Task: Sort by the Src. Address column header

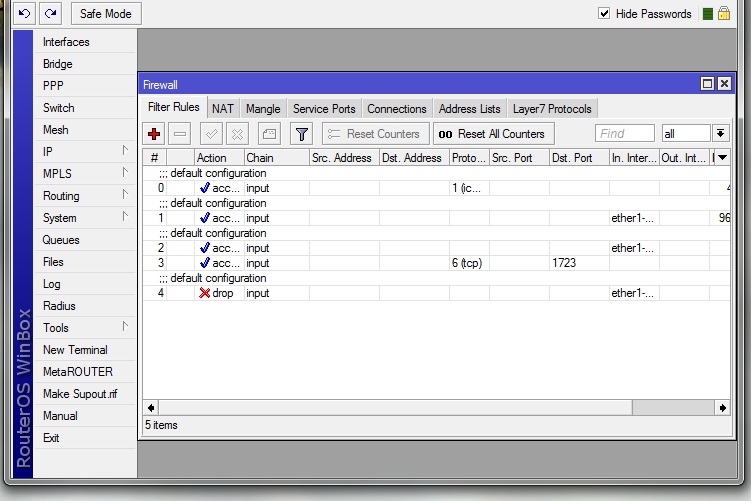Action: 344,158
